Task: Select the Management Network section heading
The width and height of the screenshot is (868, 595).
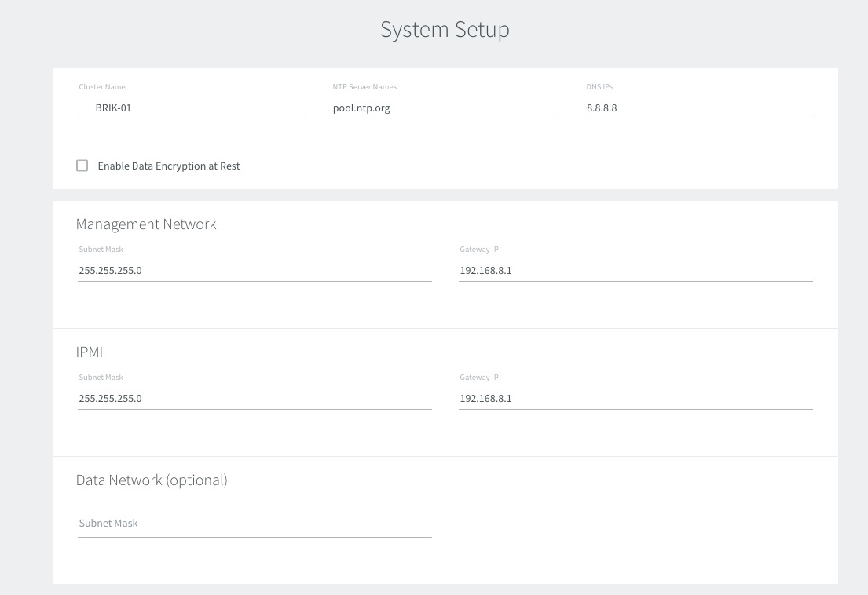Action: click(x=146, y=224)
